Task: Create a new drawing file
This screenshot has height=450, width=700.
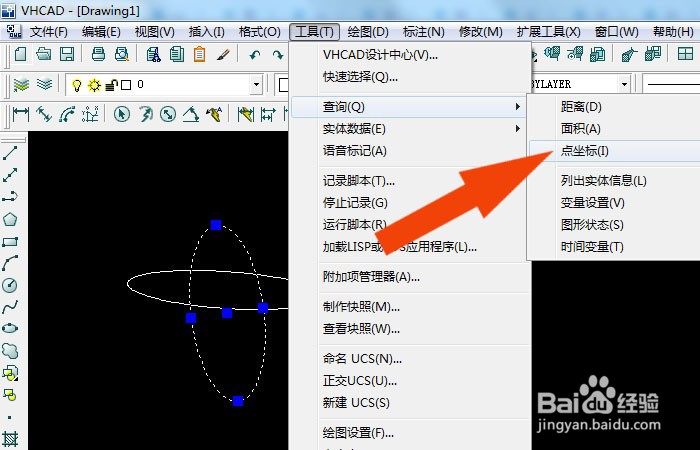Action: 21,54
